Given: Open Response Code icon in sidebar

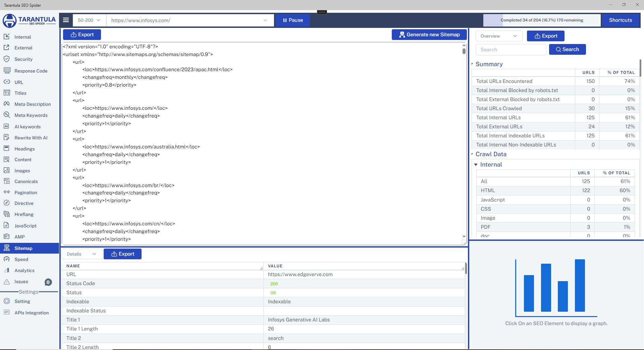Looking at the screenshot, I should point(7,71).
